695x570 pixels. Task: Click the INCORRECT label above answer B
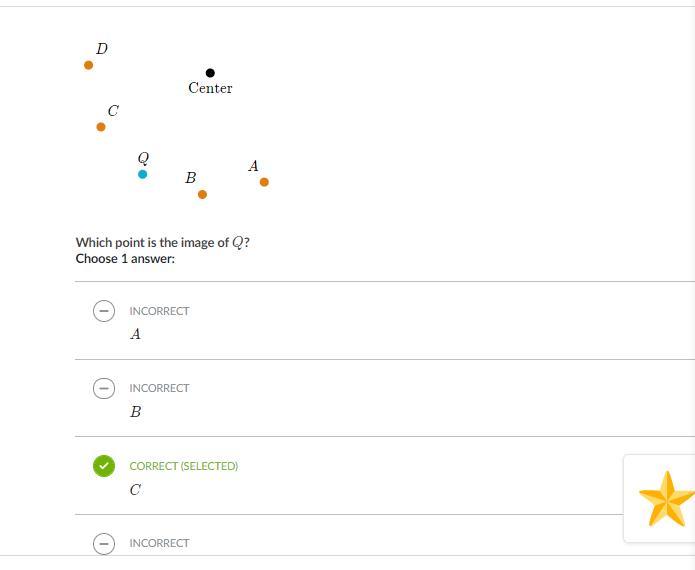159,388
